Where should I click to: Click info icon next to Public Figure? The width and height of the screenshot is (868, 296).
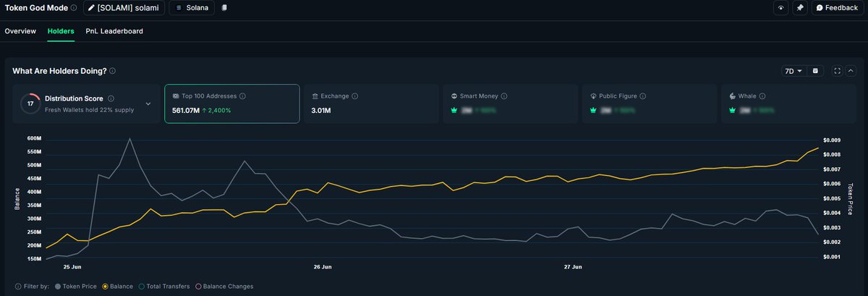tap(643, 96)
